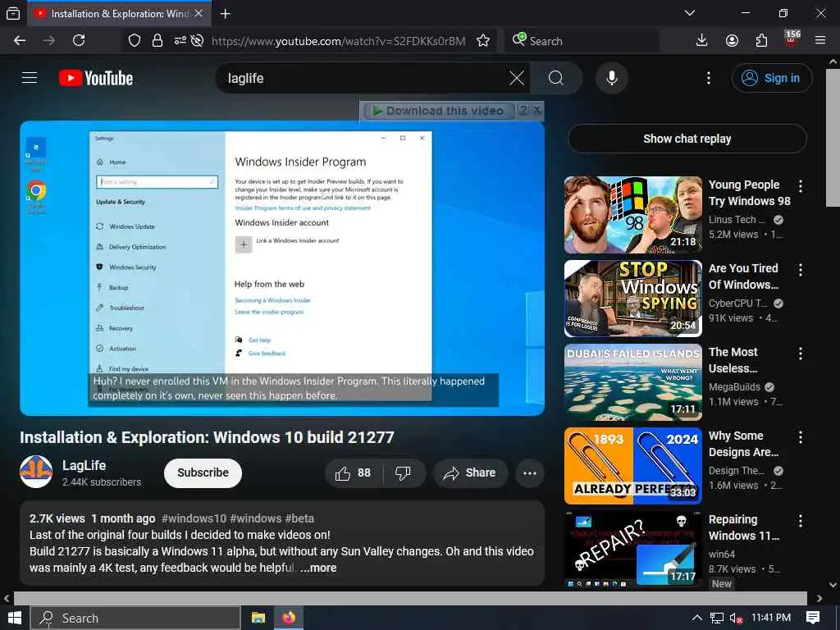840x630 pixels.
Task: Expand the list all tabs chevron
Action: [x=690, y=13]
